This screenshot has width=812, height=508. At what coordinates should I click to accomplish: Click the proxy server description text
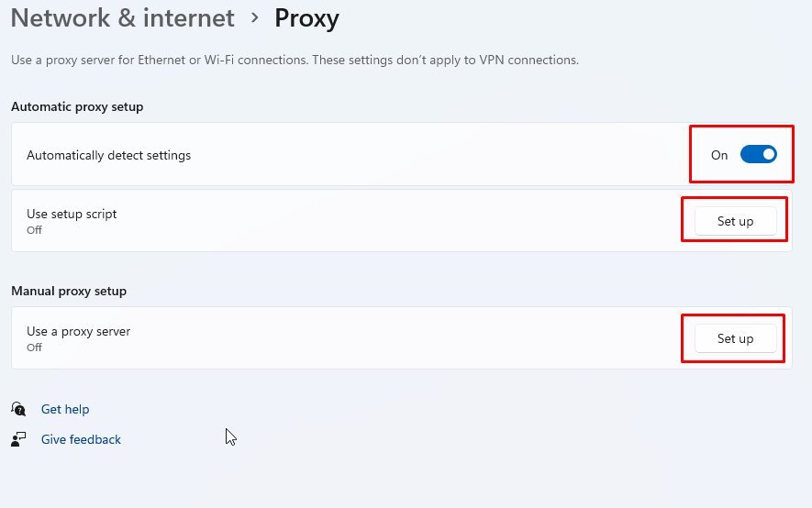tap(295, 60)
